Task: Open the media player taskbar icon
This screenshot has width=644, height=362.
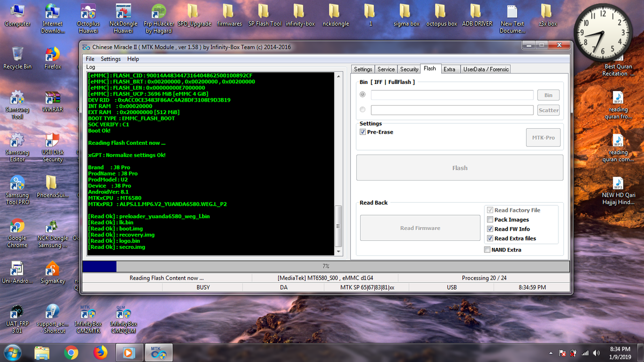Action: (129, 352)
